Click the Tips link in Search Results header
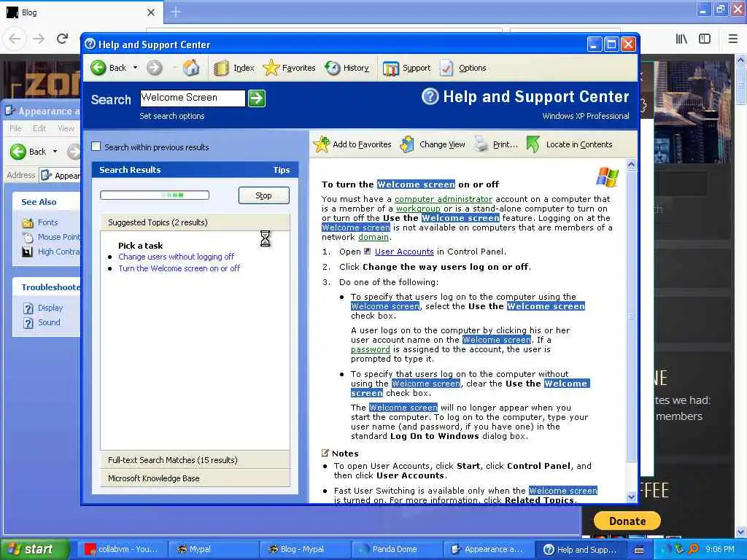 (x=282, y=170)
